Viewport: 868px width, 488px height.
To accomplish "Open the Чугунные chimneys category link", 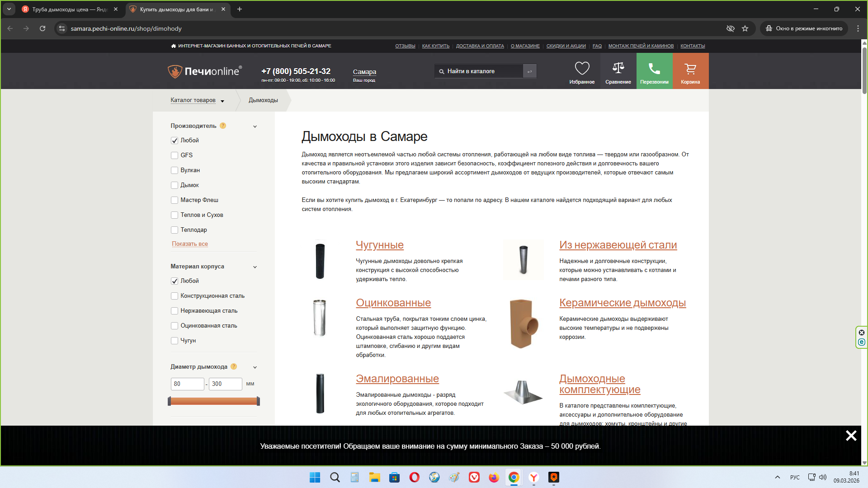I will [379, 245].
